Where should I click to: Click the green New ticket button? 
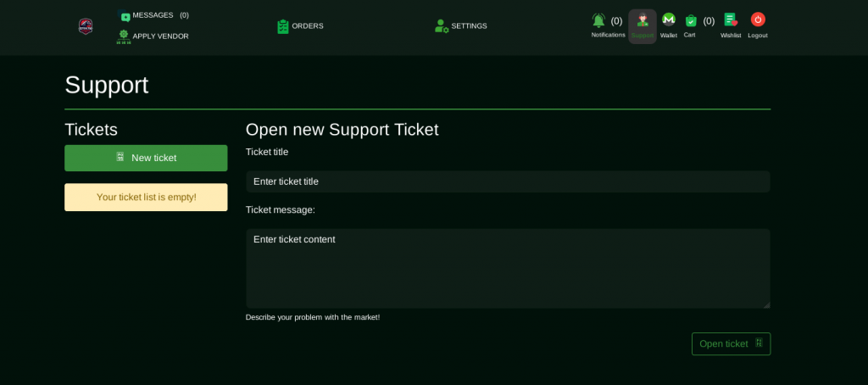coord(146,158)
